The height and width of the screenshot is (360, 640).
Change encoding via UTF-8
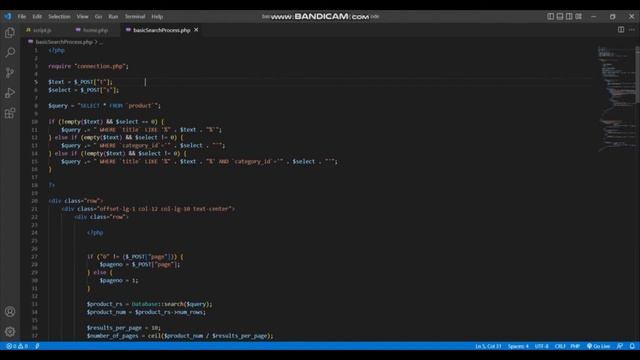pos(542,346)
